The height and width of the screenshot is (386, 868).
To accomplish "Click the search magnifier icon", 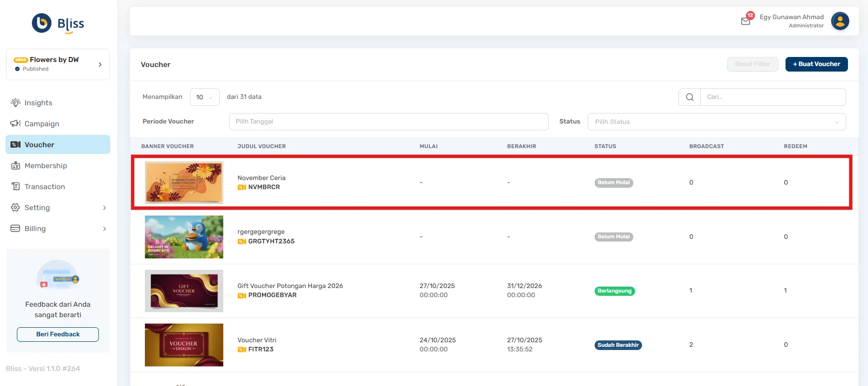I will click(689, 97).
